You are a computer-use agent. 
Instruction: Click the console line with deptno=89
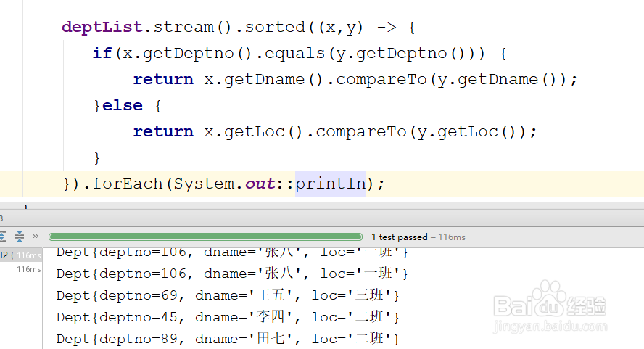(x=228, y=339)
